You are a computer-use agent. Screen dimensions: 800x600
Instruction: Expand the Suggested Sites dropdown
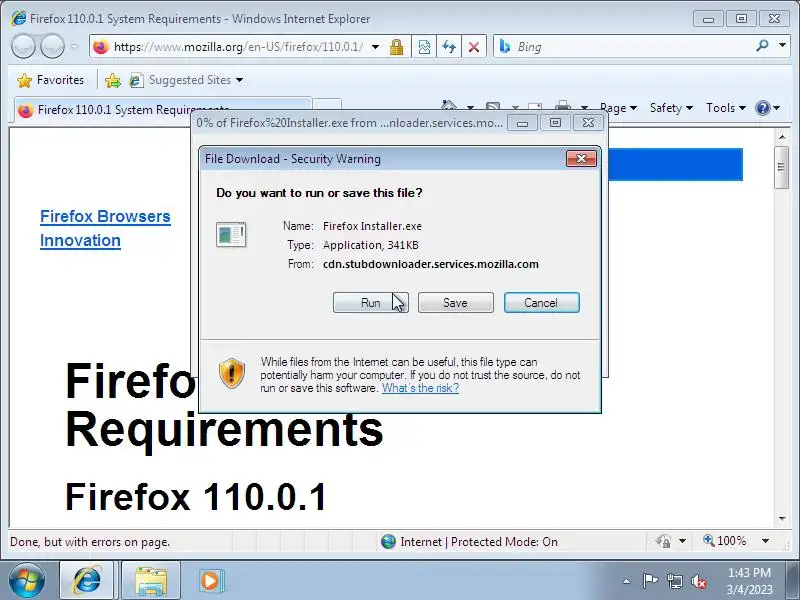click(239, 80)
